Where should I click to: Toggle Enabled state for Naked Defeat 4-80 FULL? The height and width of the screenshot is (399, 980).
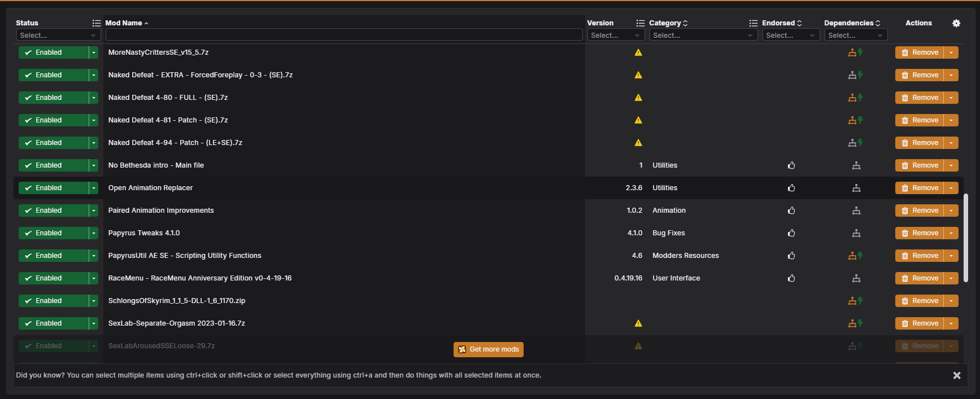(x=54, y=98)
